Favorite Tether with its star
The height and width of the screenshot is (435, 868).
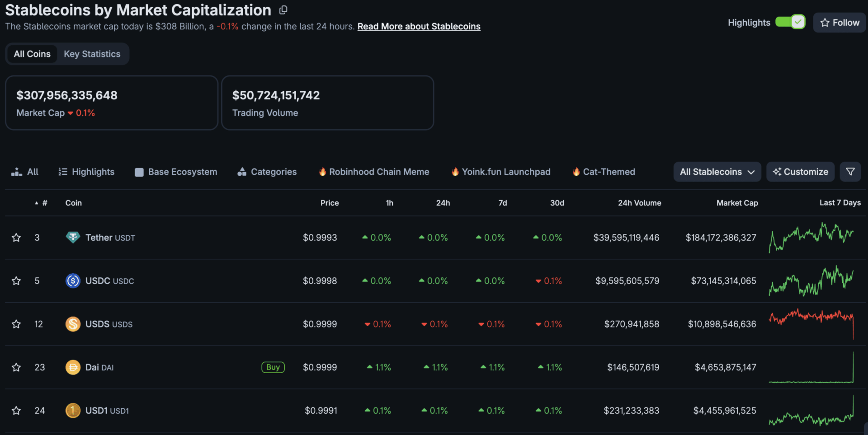point(16,238)
